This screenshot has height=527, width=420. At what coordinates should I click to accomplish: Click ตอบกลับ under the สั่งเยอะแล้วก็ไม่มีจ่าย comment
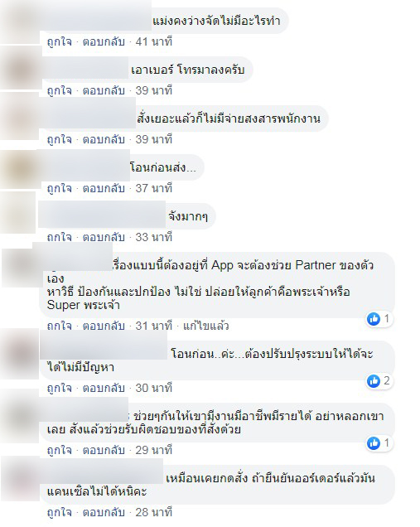[104, 139]
